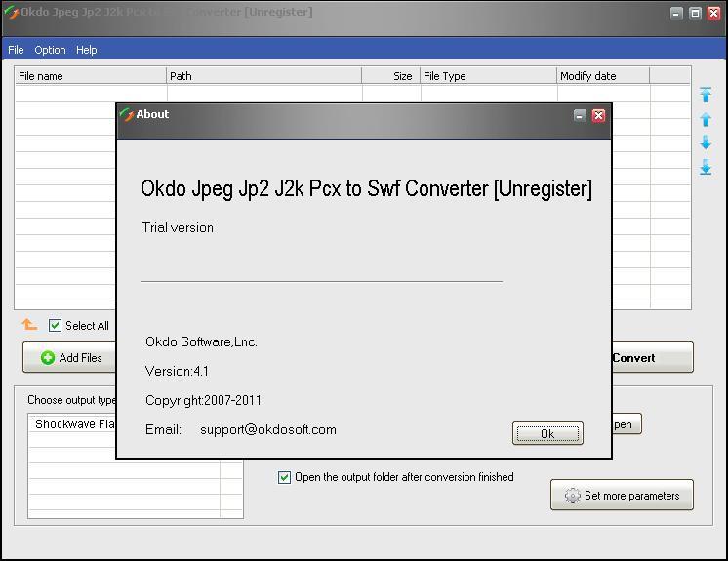Click Ok in the About dialog

point(547,433)
